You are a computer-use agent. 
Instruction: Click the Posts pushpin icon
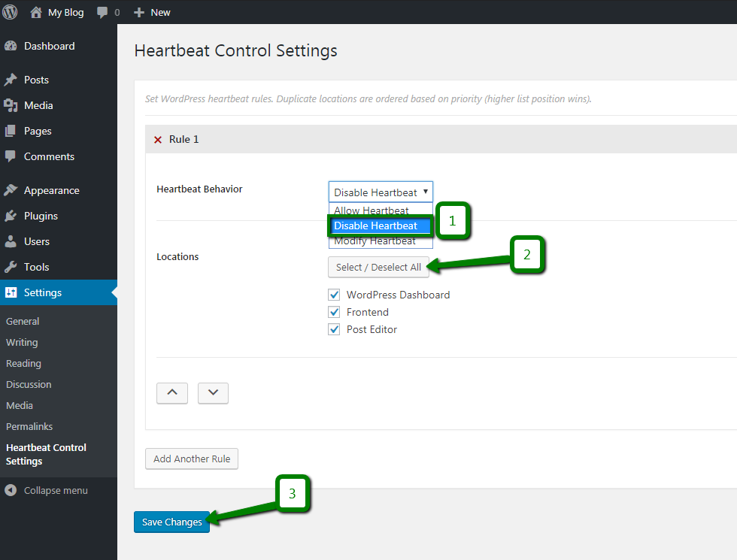tap(11, 80)
